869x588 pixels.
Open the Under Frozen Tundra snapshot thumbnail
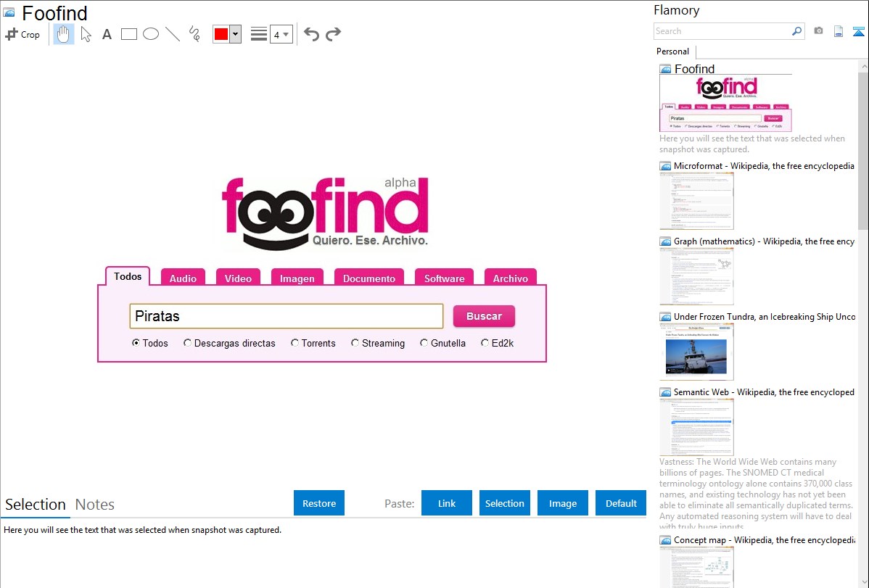click(x=696, y=352)
